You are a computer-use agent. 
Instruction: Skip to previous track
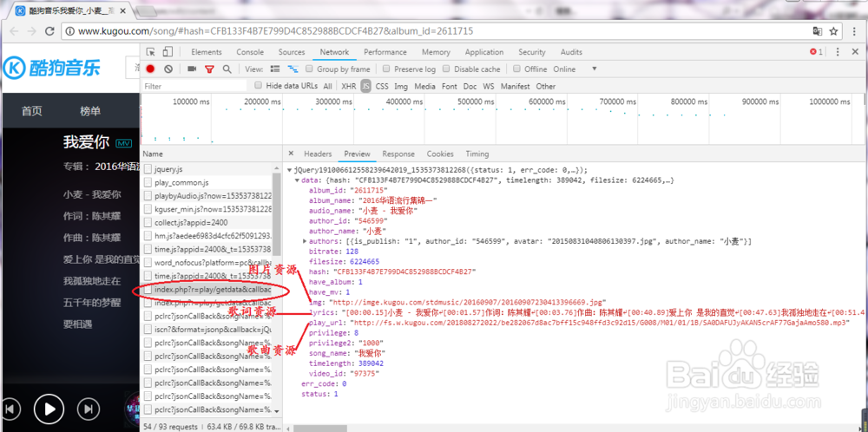coord(11,409)
